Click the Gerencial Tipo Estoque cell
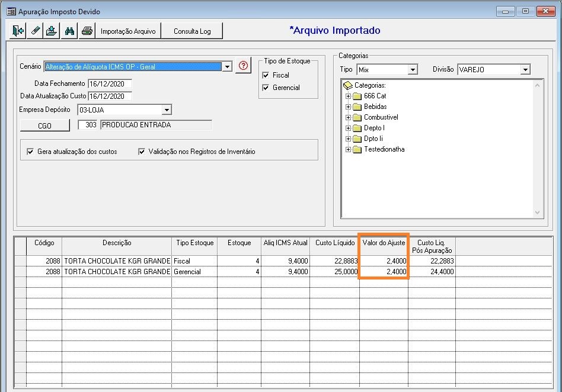Image resolution: width=562 pixels, height=392 pixels. click(194, 272)
